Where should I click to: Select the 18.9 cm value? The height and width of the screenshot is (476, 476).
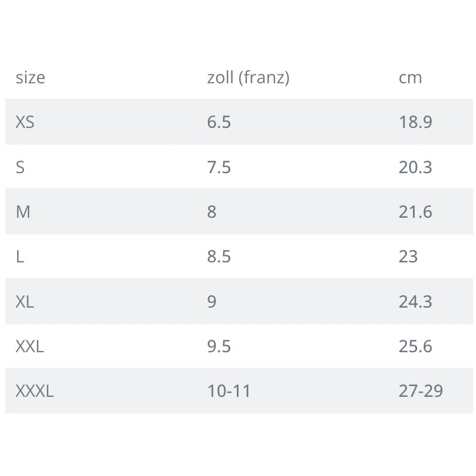tap(415, 122)
